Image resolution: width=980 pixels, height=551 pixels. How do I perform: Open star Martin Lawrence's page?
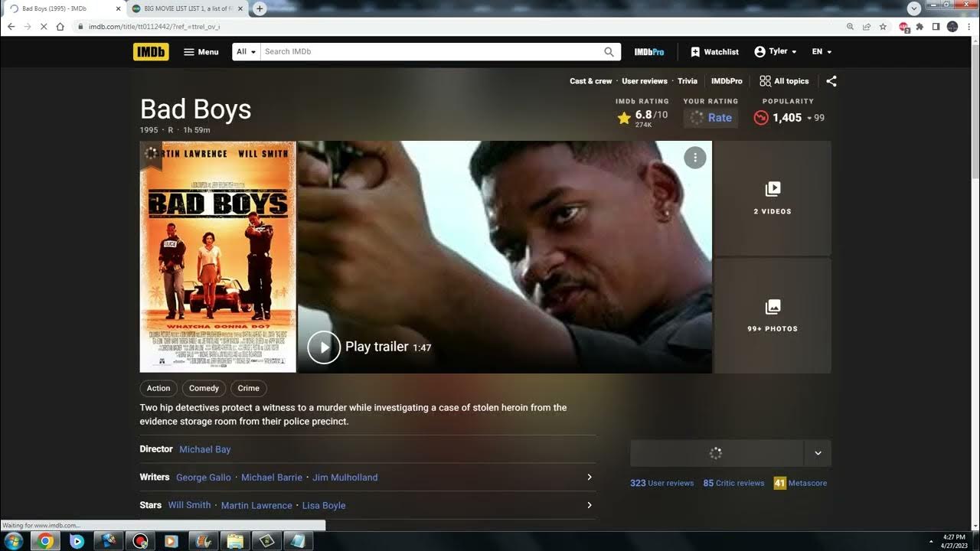point(256,505)
